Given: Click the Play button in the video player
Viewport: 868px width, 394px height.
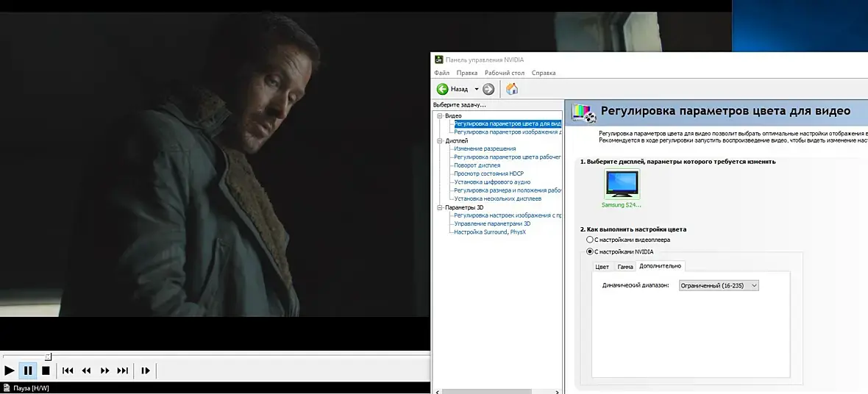Looking at the screenshot, I should coord(10,370).
